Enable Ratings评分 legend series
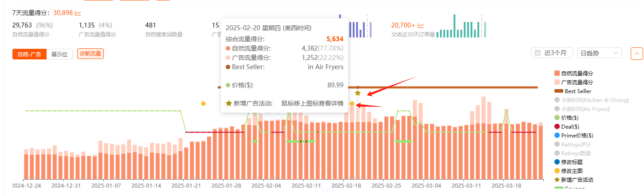The height and width of the screenshot is (196, 644). (573, 144)
